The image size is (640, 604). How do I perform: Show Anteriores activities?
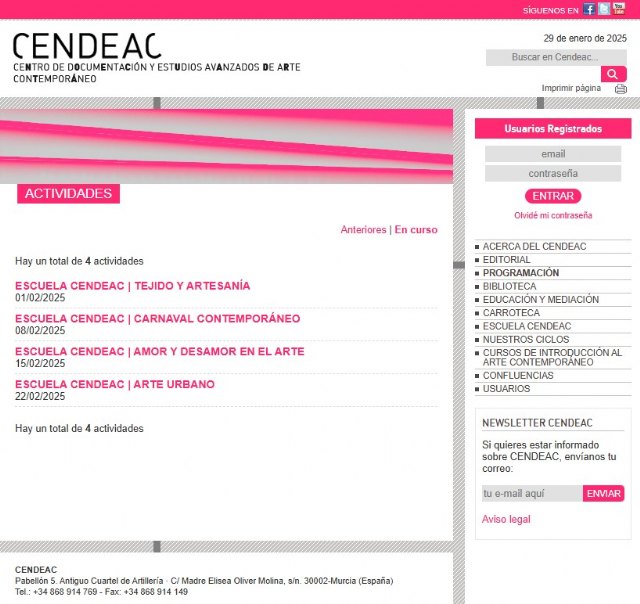tap(363, 230)
